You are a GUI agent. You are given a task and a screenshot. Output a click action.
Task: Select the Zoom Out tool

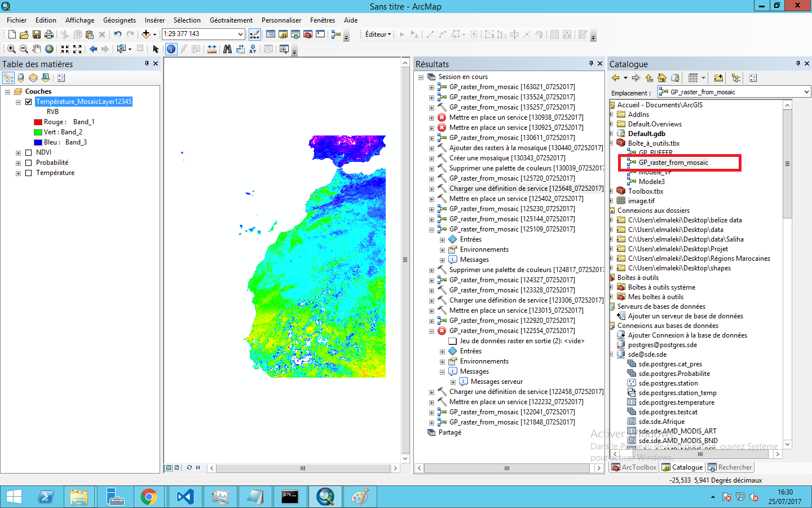[x=24, y=49]
